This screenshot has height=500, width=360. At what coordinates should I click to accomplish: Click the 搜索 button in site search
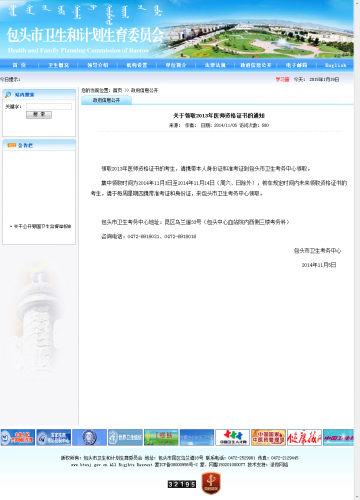pos(39,115)
